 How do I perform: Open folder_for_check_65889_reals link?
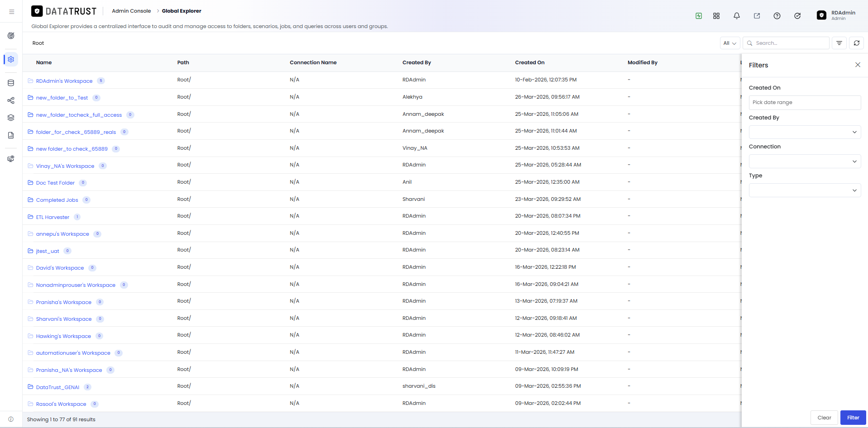tap(76, 132)
